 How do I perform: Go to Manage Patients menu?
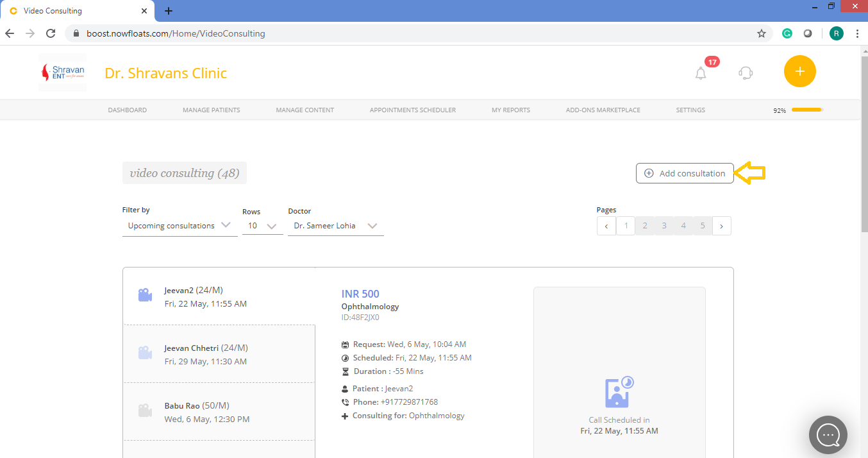point(211,110)
